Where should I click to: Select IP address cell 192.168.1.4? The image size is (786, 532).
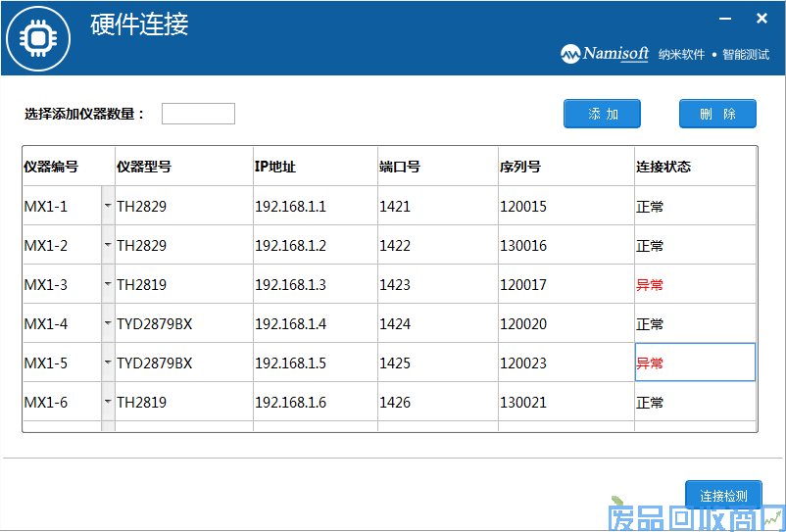pos(291,324)
